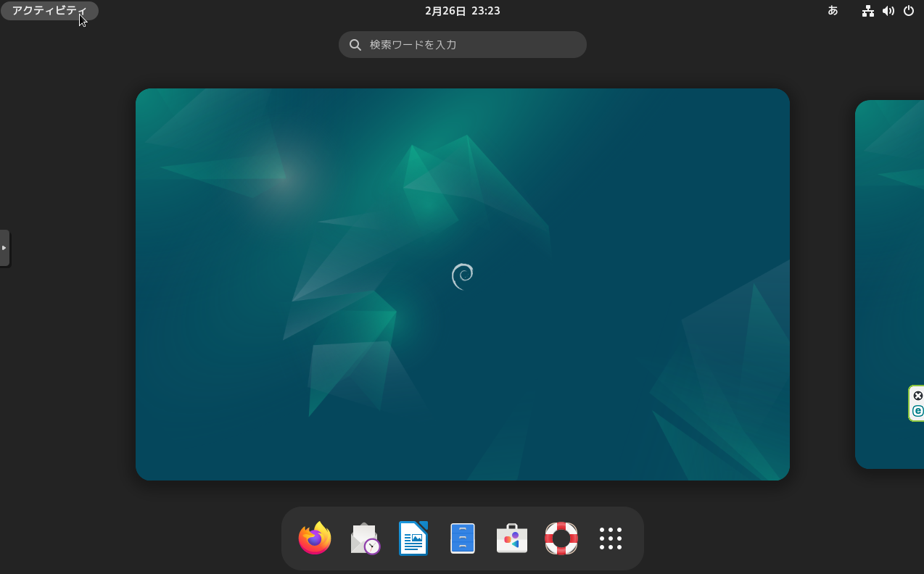
Task: Click the search magnifier icon
Action: 355,45
